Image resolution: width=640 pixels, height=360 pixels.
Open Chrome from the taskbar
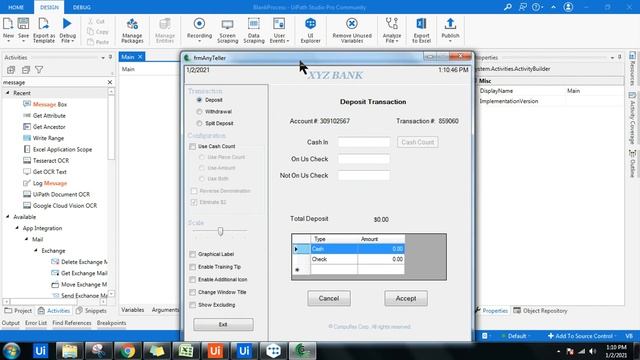pyautogui.click(x=127, y=351)
